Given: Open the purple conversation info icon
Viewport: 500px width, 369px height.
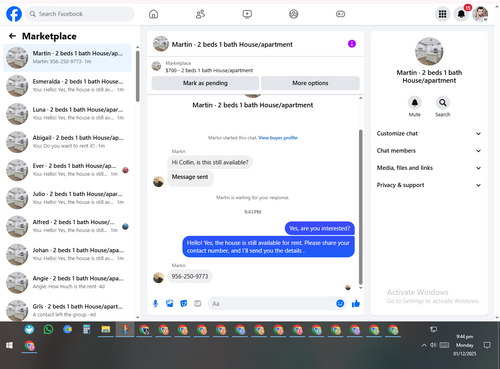Looking at the screenshot, I should pos(352,44).
